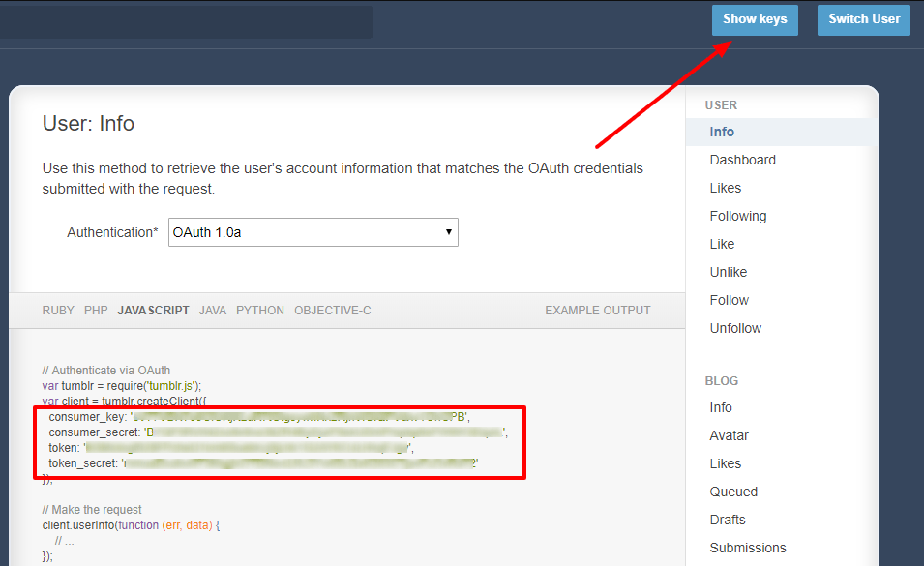The width and height of the screenshot is (924, 566).
Task: Select the JAVA code tab
Action: [212, 310]
